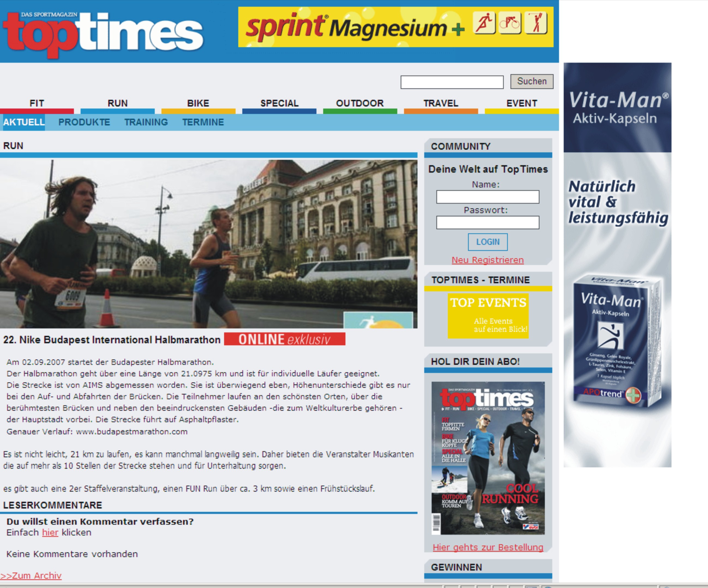Open the yellow TOP EVENTS banner

[488, 316]
